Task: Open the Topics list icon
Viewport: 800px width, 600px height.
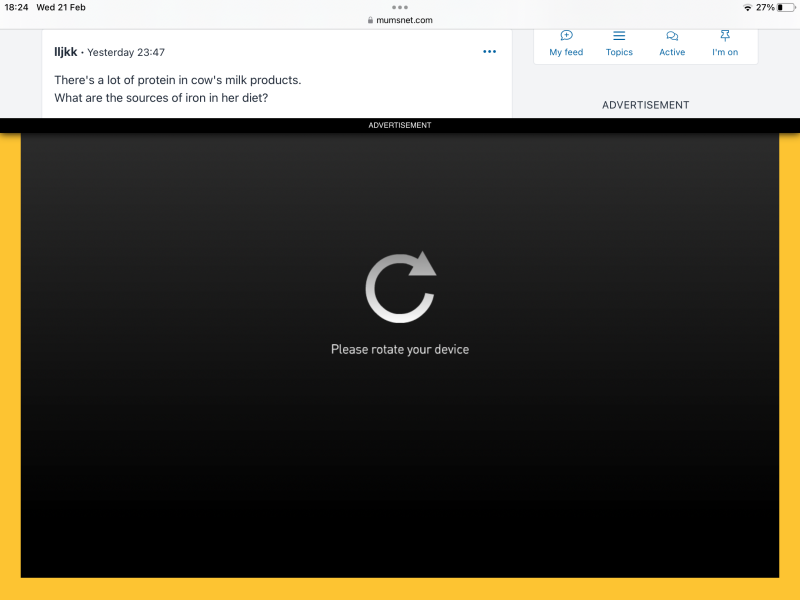Action: point(619,36)
